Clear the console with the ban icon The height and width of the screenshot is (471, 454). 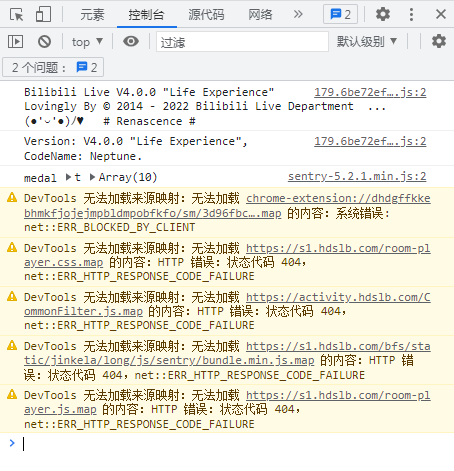coord(44,42)
